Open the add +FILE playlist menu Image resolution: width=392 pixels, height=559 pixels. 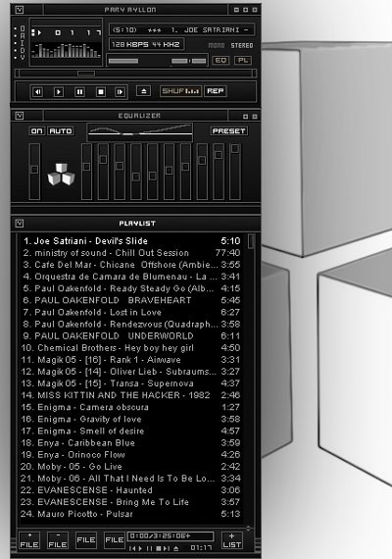(x=29, y=540)
